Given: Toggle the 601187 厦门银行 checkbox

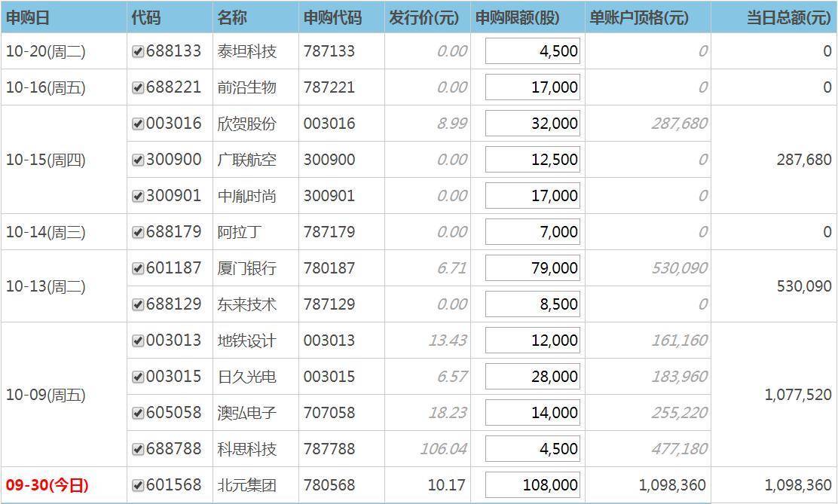Looking at the screenshot, I should [x=138, y=268].
